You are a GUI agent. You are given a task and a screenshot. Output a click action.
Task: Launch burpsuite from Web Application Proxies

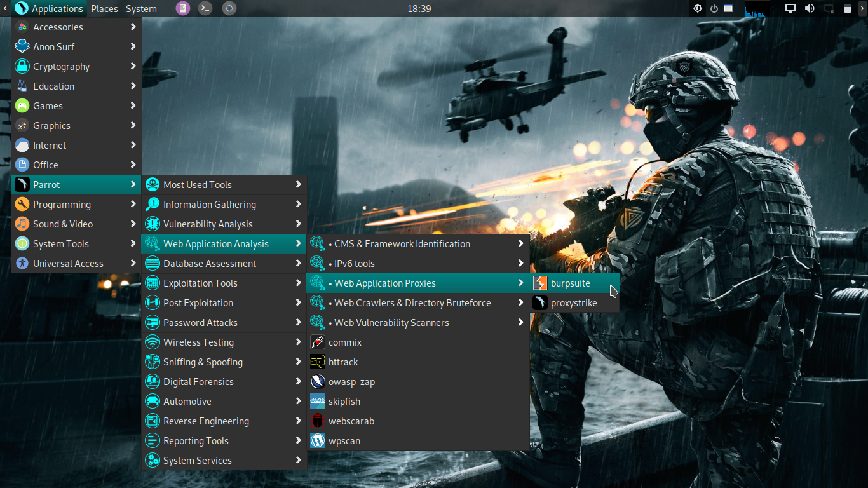click(571, 283)
